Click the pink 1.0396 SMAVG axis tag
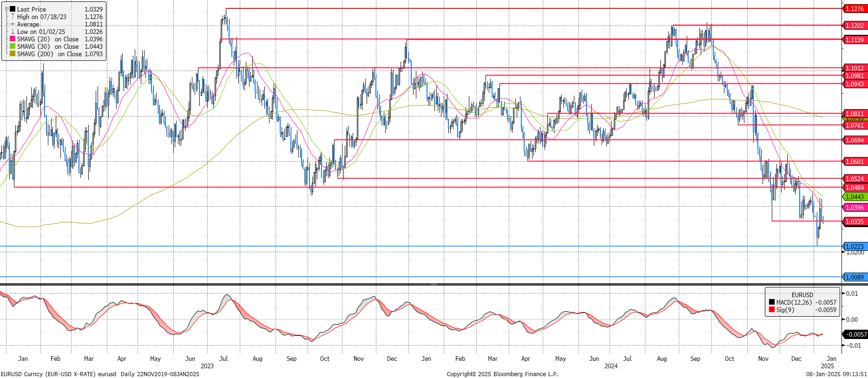The height and width of the screenshot is (378, 868). tap(855, 208)
